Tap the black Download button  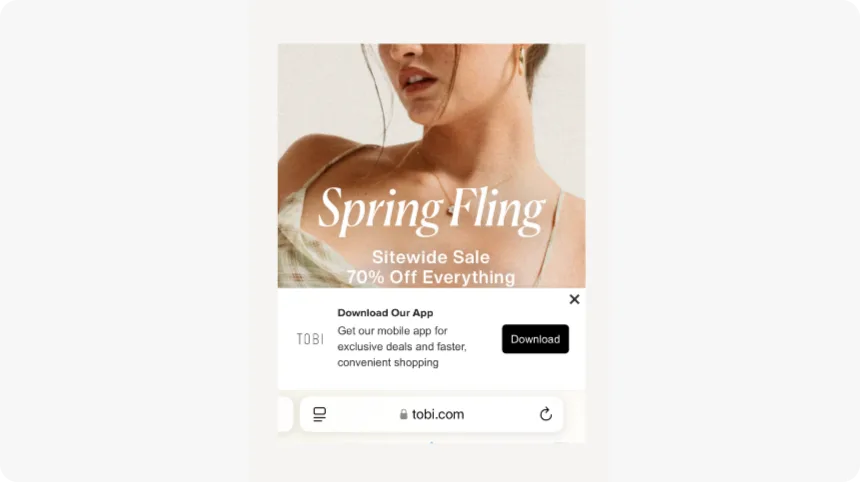point(535,339)
